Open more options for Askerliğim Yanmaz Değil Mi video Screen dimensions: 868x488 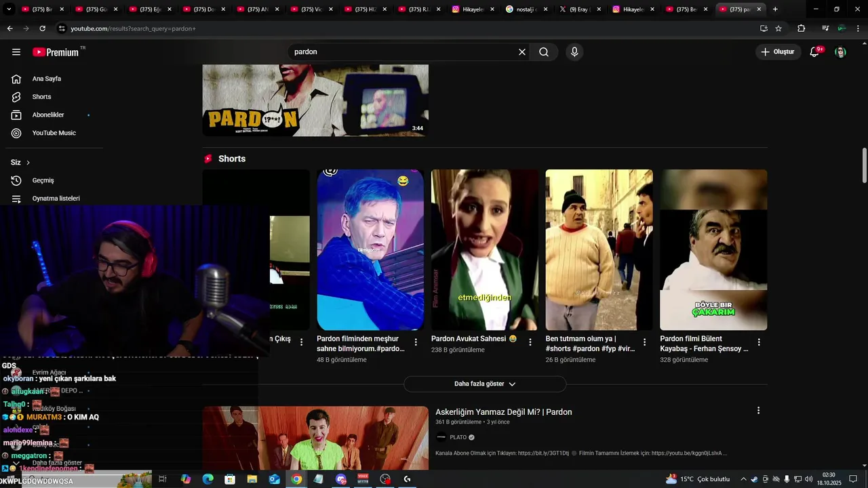point(758,411)
